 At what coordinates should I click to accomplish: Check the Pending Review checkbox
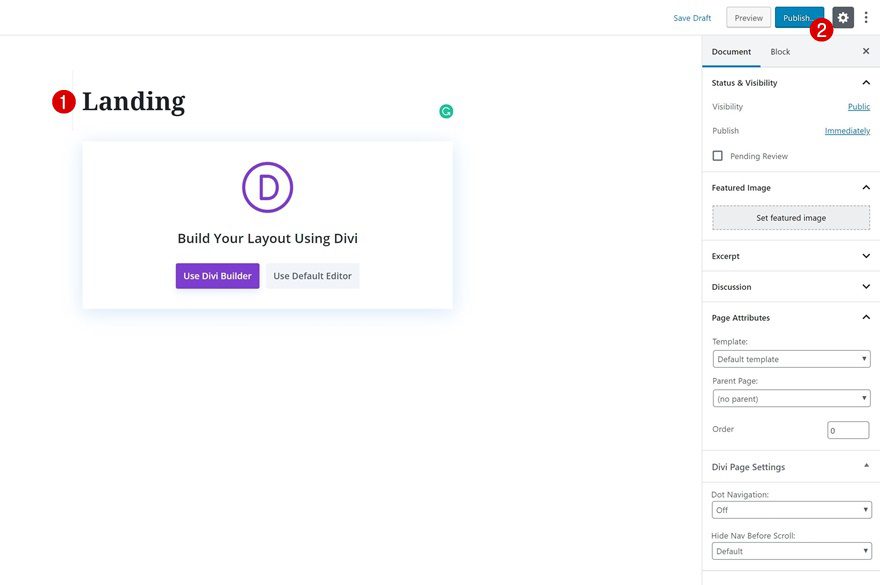click(x=716, y=155)
